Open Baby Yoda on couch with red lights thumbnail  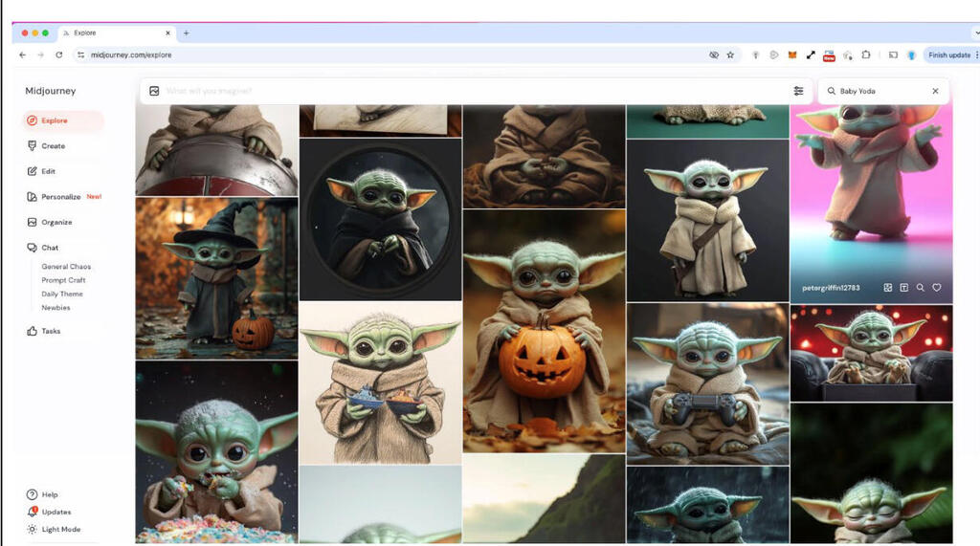(x=871, y=353)
